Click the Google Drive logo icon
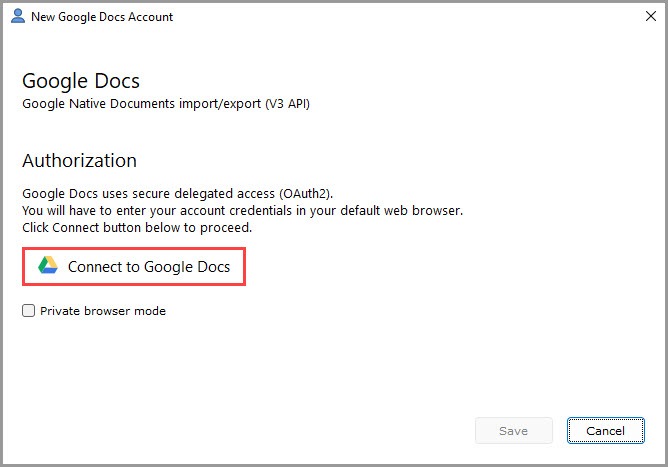This screenshot has width=668, height=467. tap(48, 265)
